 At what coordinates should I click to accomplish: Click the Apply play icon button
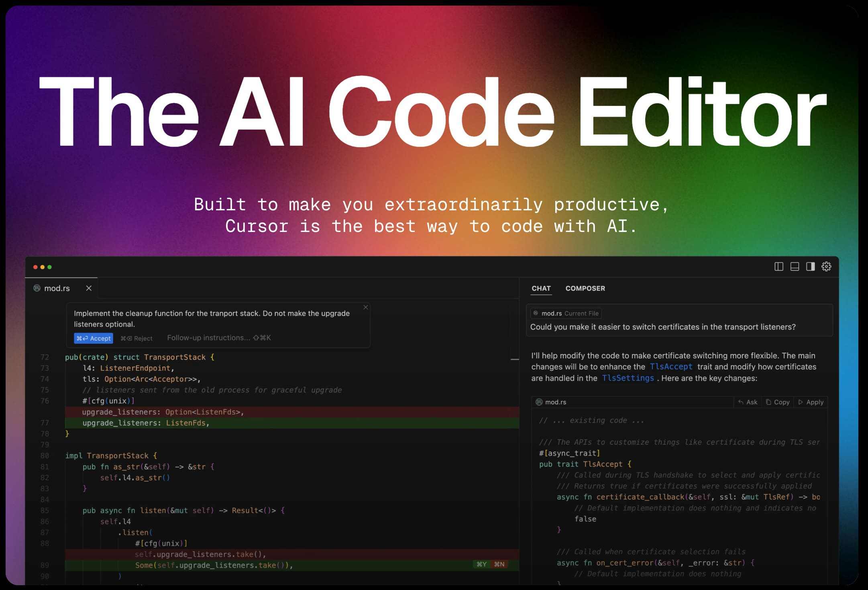coord(811,402)
